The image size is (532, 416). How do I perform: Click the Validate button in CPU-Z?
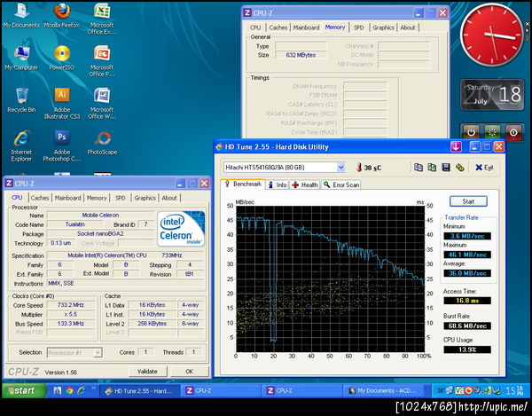147,371
